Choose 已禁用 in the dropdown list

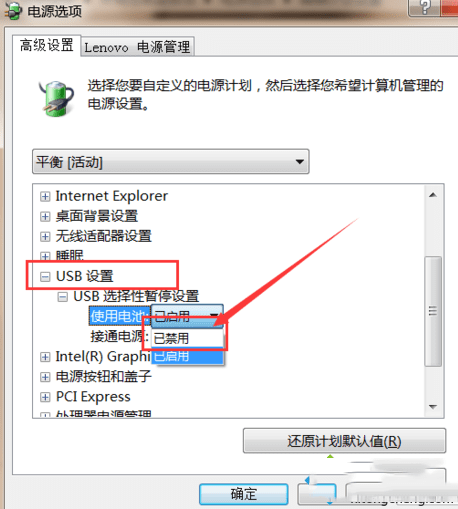tap(187, 339)
